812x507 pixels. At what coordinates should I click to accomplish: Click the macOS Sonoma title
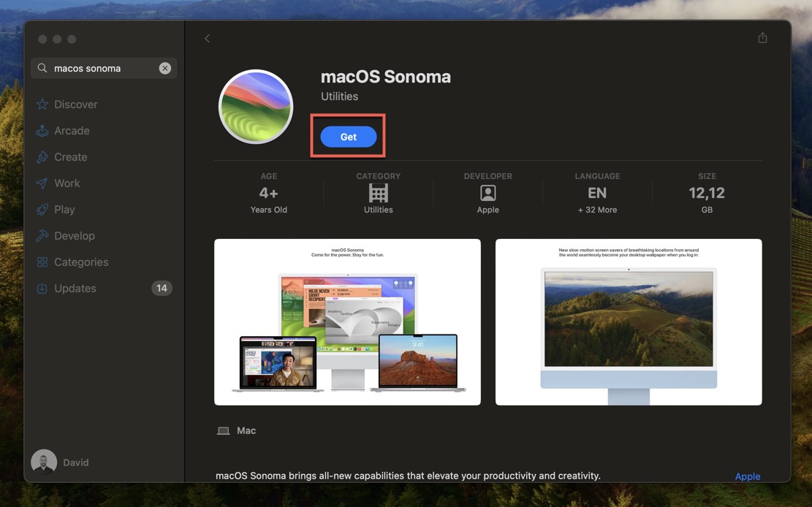pos(385,77)
